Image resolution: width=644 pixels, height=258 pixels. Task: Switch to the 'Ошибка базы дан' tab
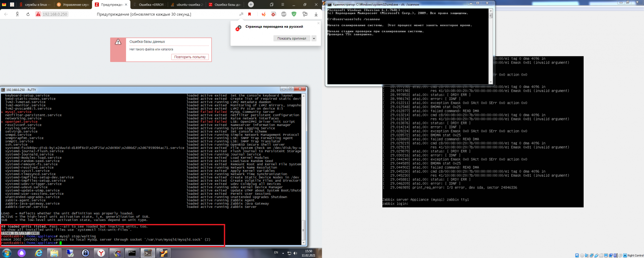tap(225, 5)
